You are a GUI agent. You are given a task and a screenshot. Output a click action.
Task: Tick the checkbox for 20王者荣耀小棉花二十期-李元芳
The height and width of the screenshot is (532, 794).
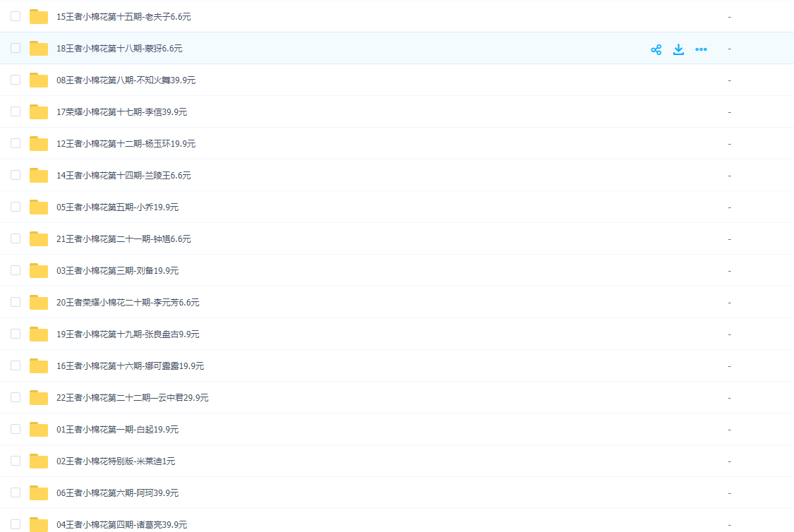(x=16, y=302)
